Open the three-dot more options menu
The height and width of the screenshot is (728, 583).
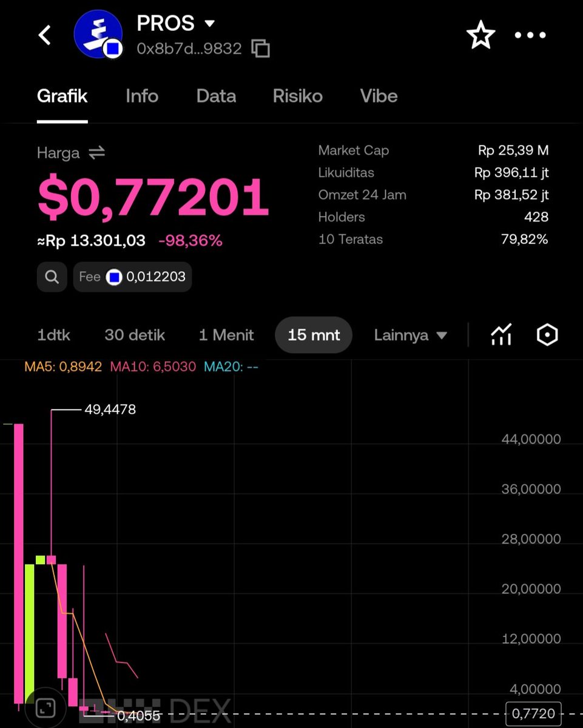coord(530,36)
